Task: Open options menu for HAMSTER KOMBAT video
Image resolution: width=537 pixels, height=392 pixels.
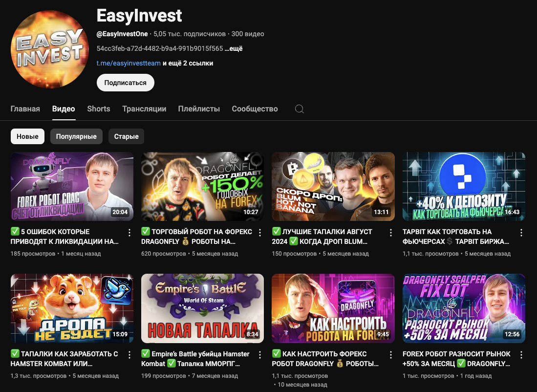Action: (x=129, y=355)
